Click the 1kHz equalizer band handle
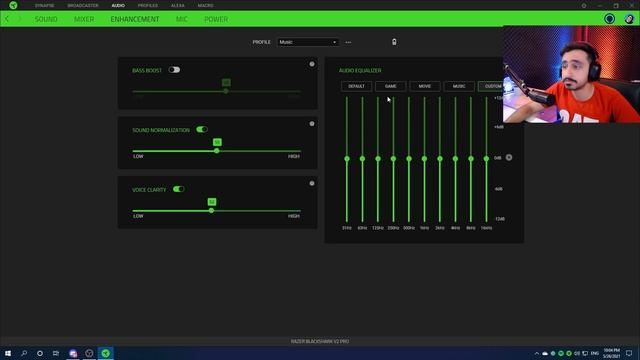The height and width of the screenshot is (360, 640). point(424,158)
